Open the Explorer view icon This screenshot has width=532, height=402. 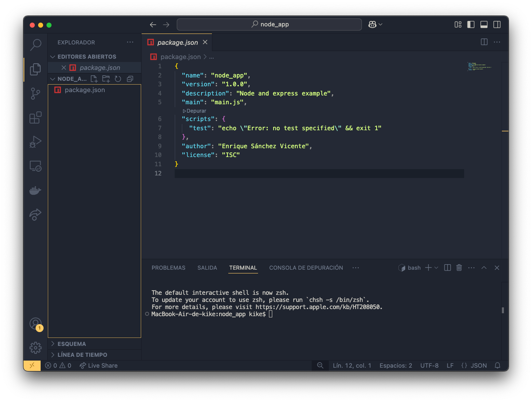[36, 69]
